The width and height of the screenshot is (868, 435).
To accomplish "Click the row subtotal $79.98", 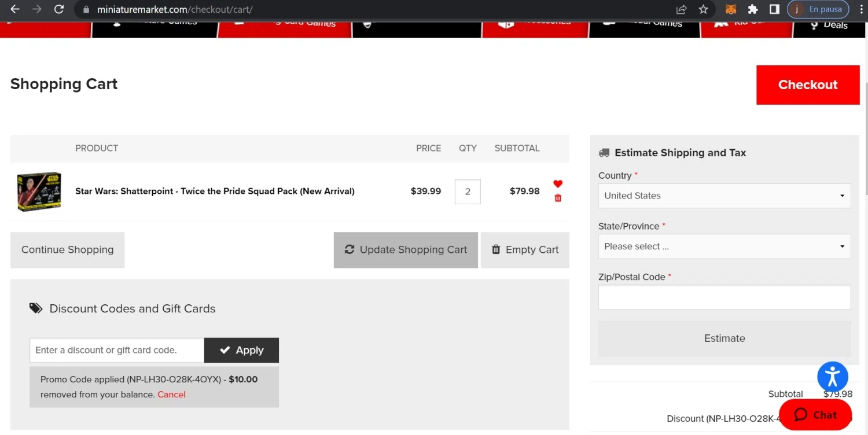I will [x=524, y=191].
